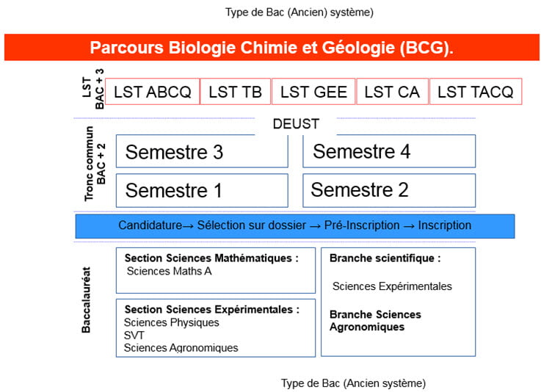Click Sciences Maths A text
The height and width of the screenshot is (392, 541).
(x=169, y=271)
